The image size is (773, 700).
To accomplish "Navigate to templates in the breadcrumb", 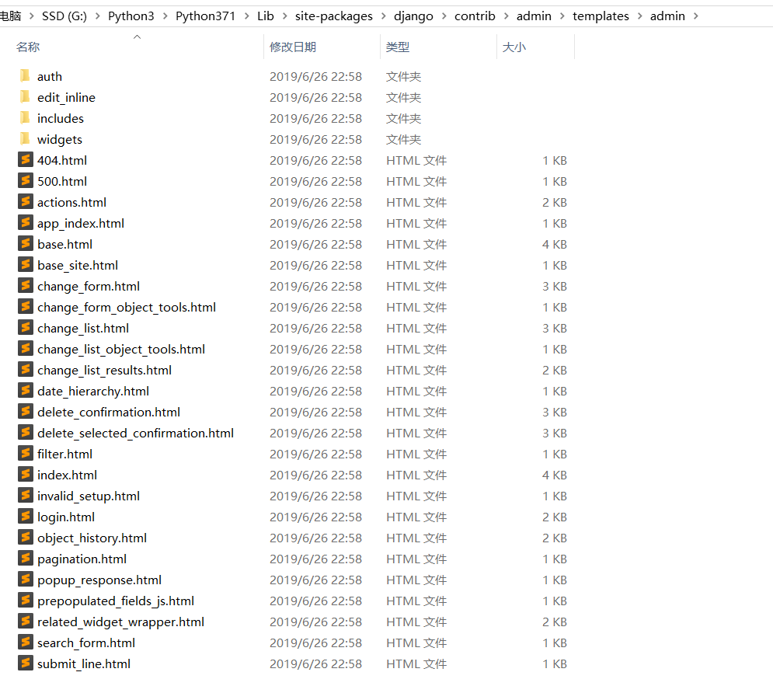I will pyautogui.click(x=601, y=16).
